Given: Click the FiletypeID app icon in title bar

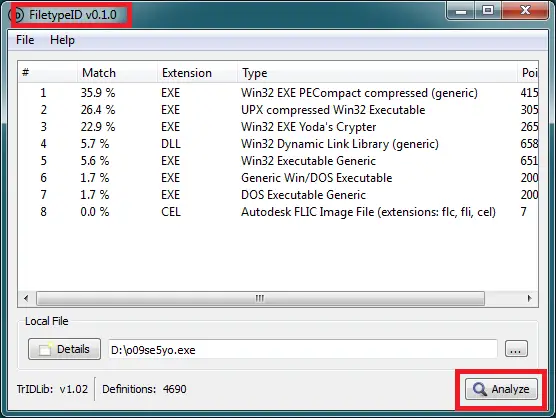Looking at the screenshot, I should click(17, 15).
